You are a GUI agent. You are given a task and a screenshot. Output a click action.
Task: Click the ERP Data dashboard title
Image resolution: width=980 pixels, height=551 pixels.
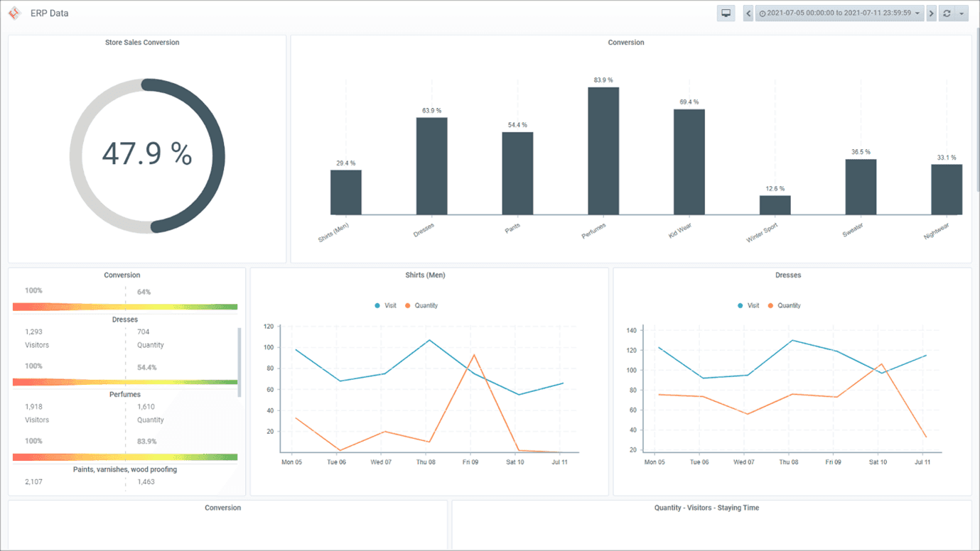click(x=49, y=13)
